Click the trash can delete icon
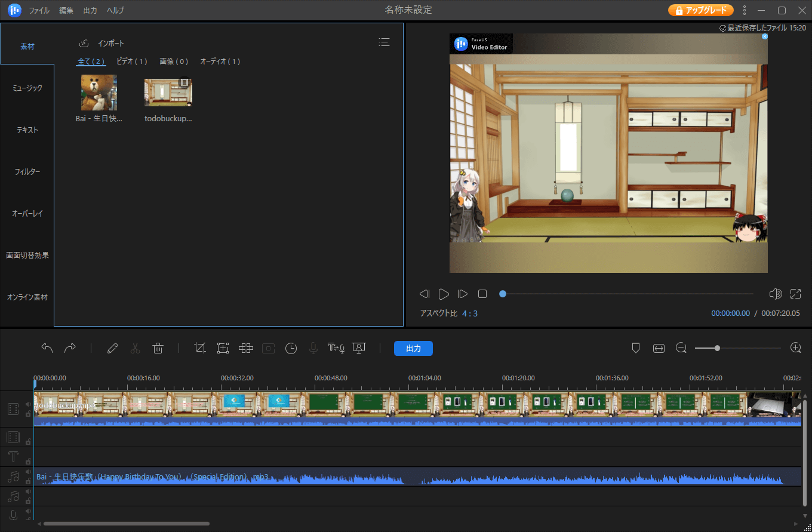812x532 pixels. (x=158, y=348)
